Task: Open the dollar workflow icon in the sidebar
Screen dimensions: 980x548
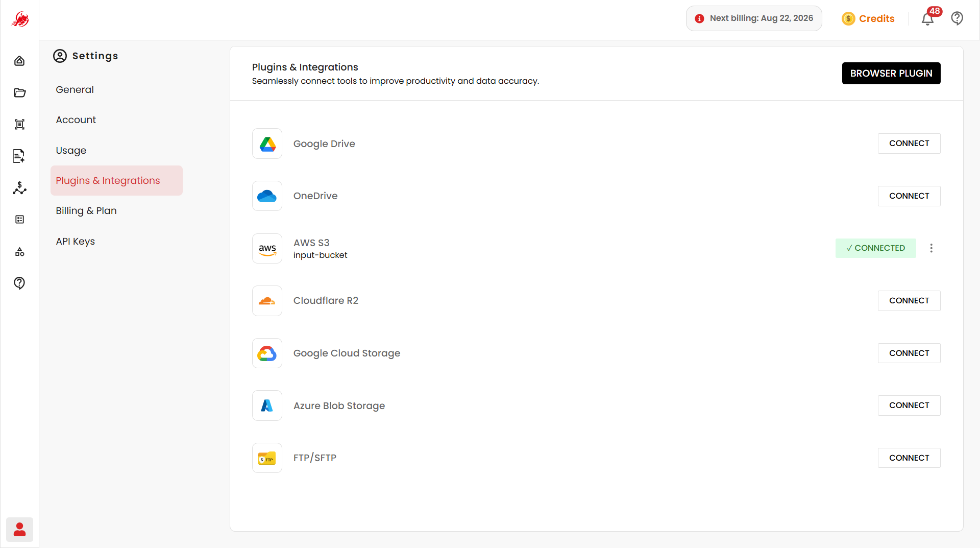Action: 19,187
